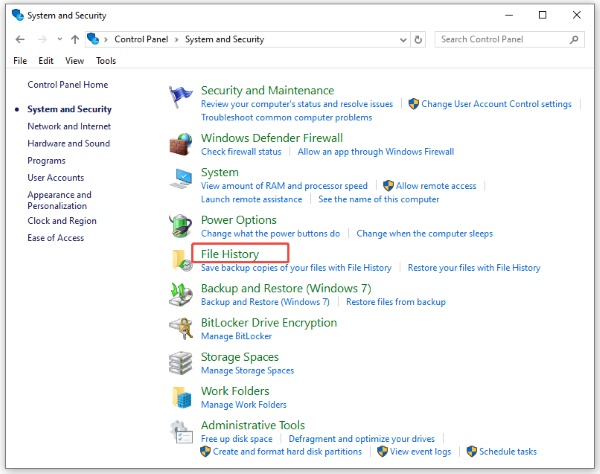The width and height of the screenshot is (600, 474).
Task: Click Save backup copies of your files
Action: click(x=296, y=268)
